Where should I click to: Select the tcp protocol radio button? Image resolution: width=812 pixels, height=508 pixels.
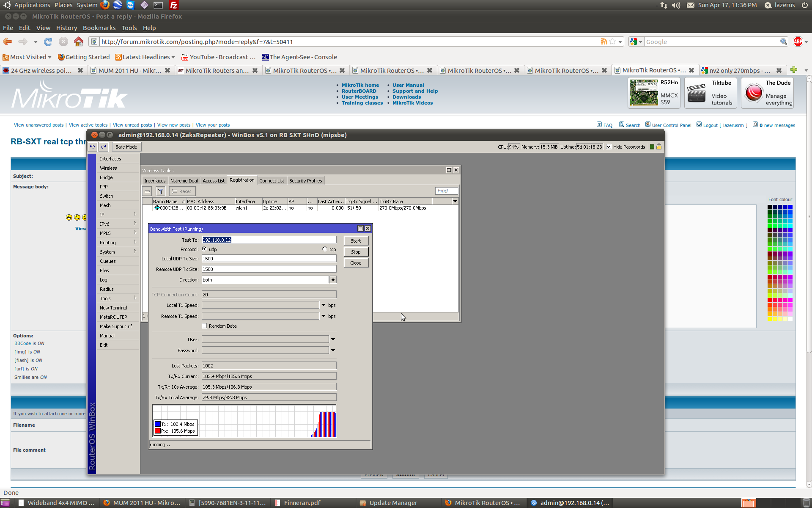point(325,249)
